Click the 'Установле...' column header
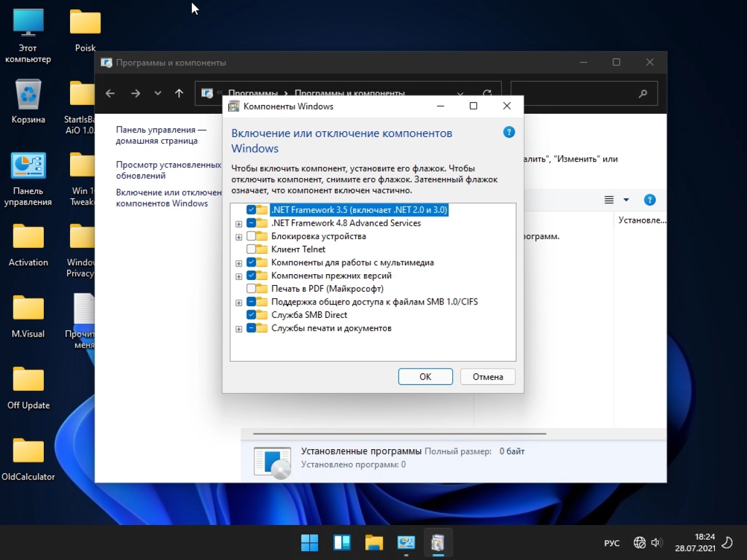 click(x=642, y=220)
